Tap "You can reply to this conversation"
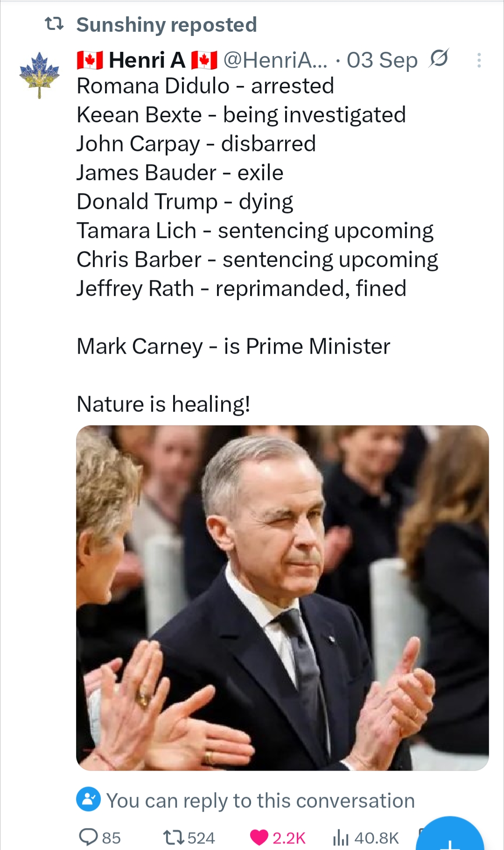The image size is (504, 850). pos(260,800)
